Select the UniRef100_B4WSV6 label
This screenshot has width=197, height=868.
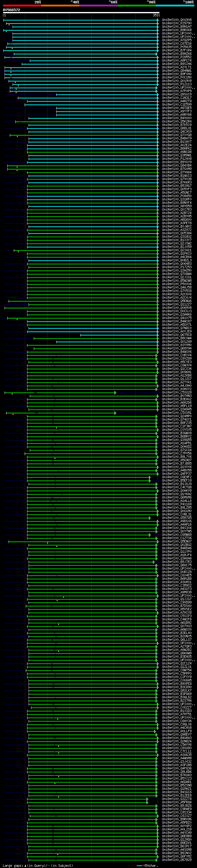click(176, 352)
